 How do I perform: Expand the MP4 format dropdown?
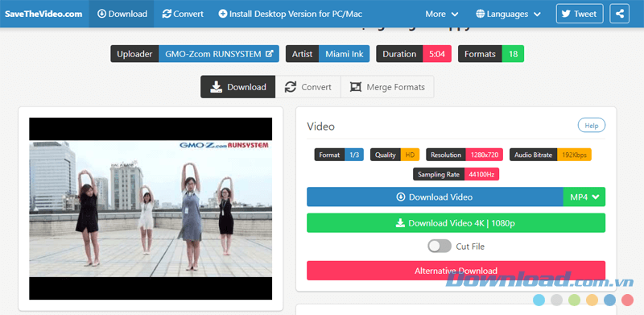click(x=584, y=197)
